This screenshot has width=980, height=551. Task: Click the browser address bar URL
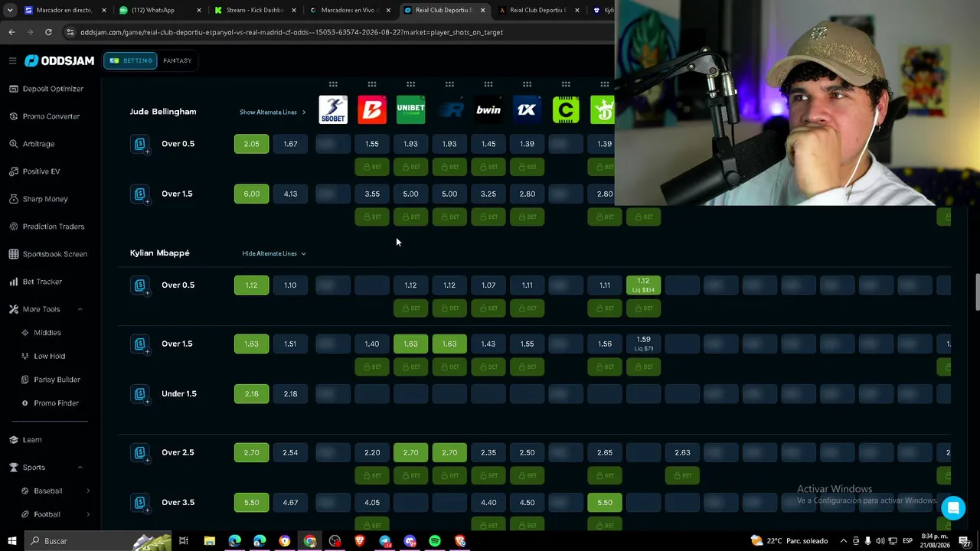pyautogui.click(x=292, y=32)
